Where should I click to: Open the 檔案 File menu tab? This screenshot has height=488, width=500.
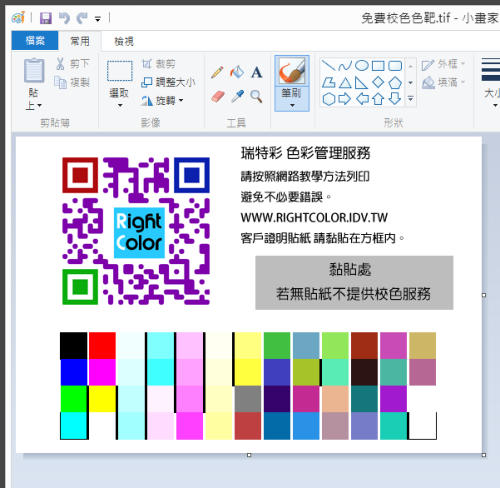tap(35, 41)
